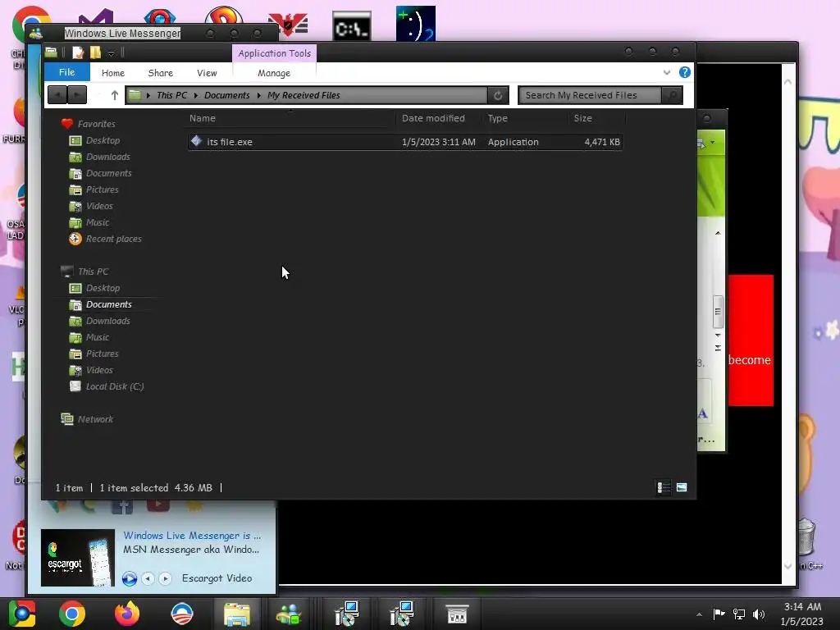Go back with the left arrow button
This screenshot has height=630, width=840.
tap(57, 95)
